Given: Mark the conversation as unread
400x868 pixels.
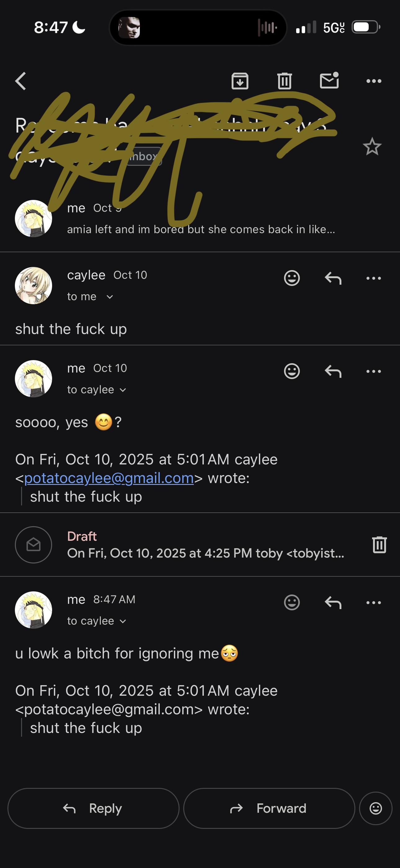Looking at the screenshot, I should pyautogui.click(x=329, y=81).
